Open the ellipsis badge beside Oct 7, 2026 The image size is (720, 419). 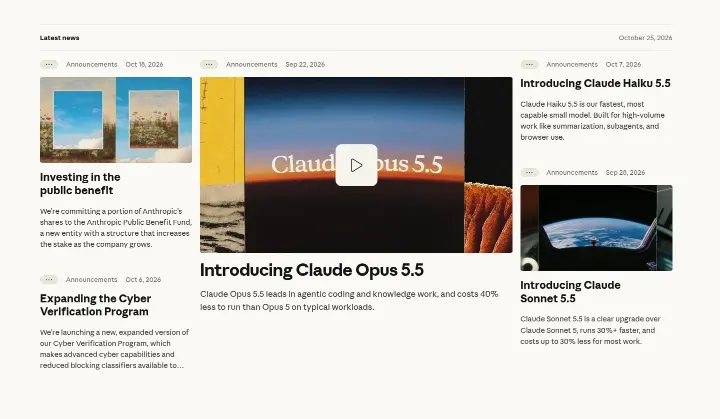click(529, 64)
